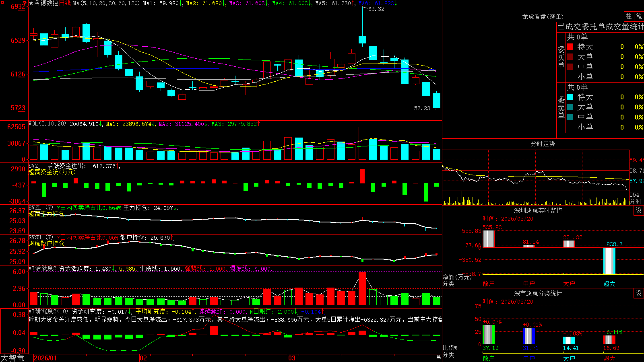Click the 69.32 high price label

pos(376,9)
